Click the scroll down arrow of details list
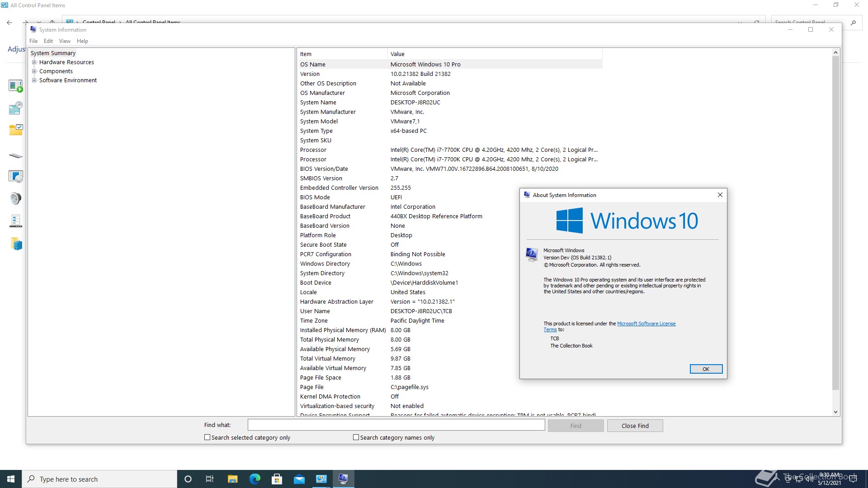 (x=835, y=412)
